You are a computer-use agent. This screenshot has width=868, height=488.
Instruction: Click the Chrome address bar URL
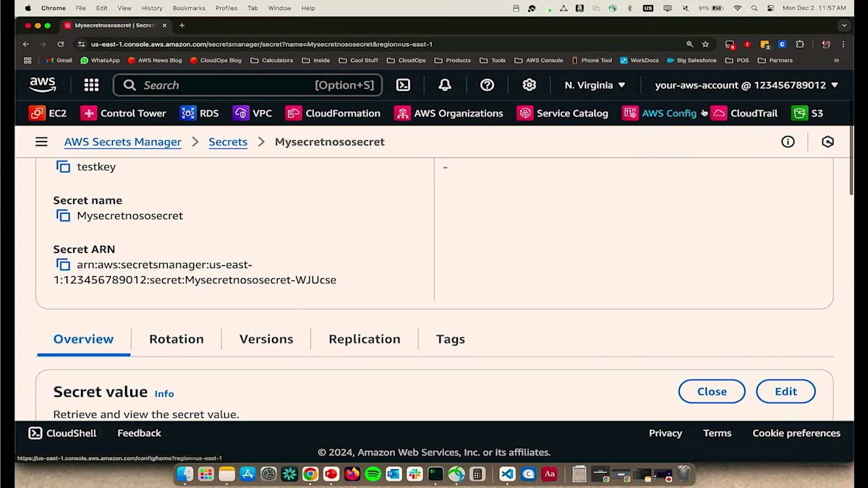click(x=262, y=44)
